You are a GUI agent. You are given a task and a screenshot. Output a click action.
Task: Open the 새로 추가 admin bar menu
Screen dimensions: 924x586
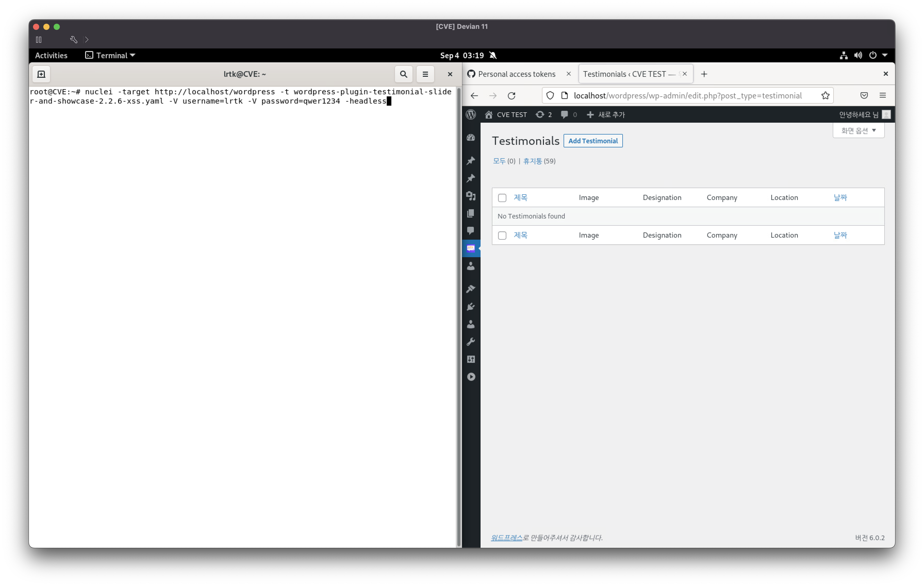coord(606,114)
